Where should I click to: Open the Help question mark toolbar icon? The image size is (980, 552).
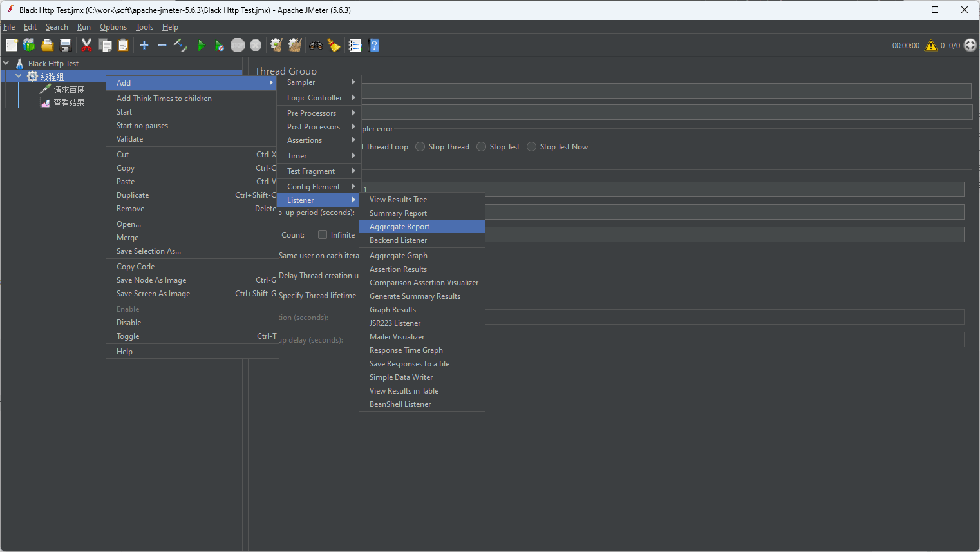click(373, 45)
